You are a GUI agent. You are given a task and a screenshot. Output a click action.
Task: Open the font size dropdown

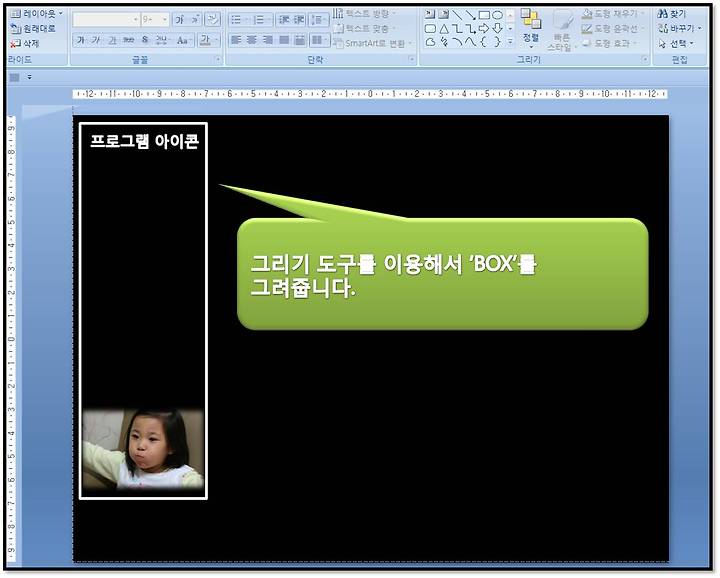[155, 19]
